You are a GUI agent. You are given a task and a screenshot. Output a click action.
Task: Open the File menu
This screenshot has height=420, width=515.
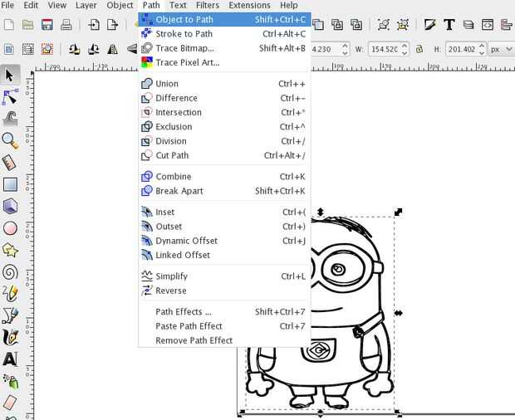[x=7, y=5]
